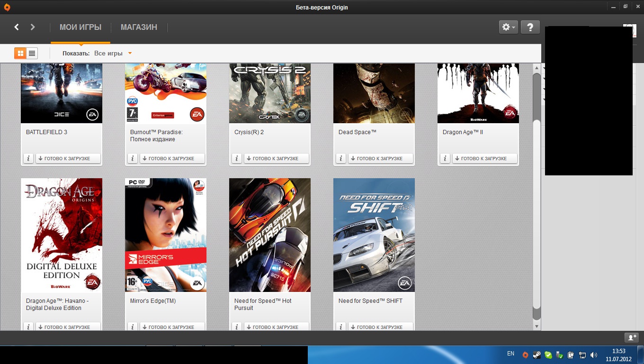Open the gear settings menu
Screen dimensions: 644x364
[509, 27]
